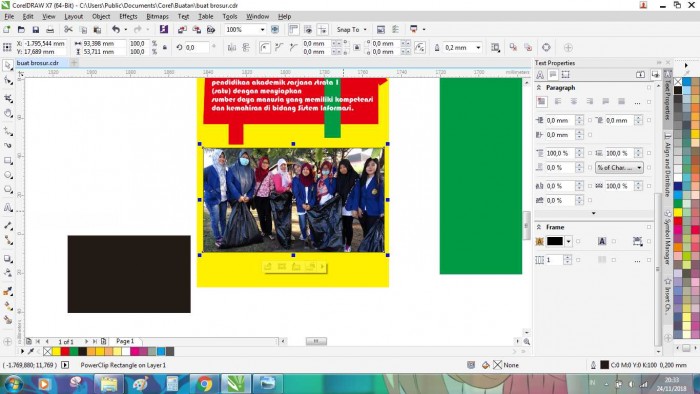Open the Layout menu

74,16
